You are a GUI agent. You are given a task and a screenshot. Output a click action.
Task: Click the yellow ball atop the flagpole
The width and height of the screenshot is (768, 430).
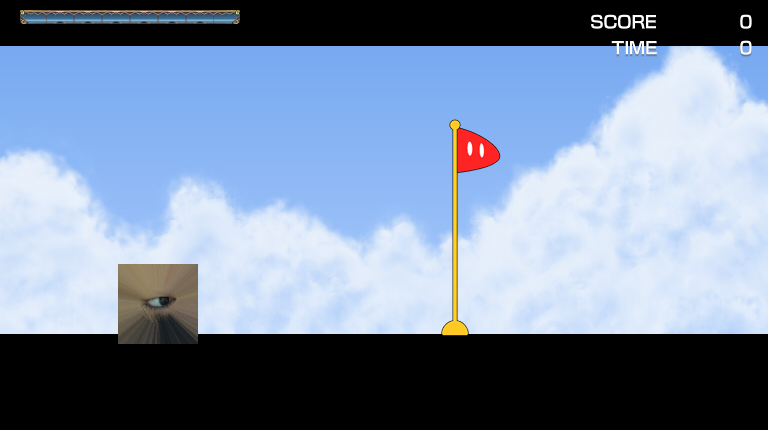455,125
